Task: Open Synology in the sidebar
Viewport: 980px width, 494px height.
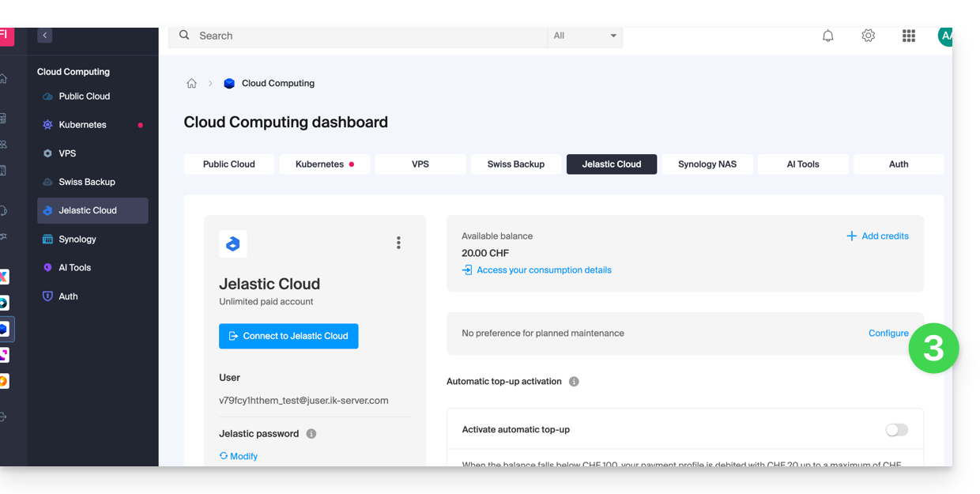Action: pos(92,239)
